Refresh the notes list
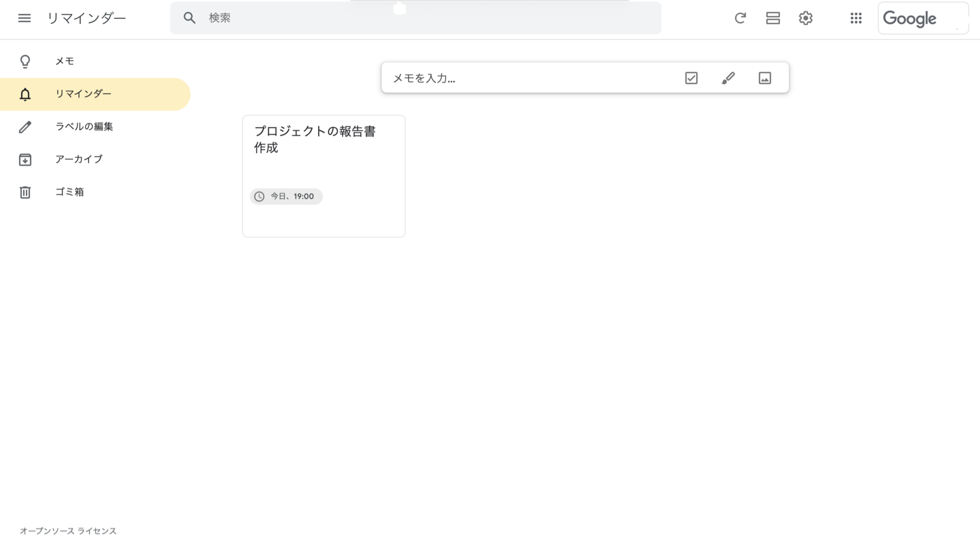The image size is (980, 549). pos(740,18)
